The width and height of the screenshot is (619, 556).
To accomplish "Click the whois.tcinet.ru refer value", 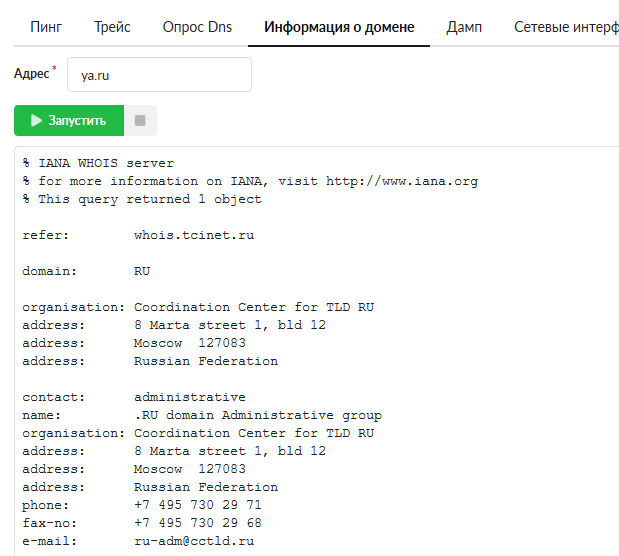I will point(194,235).
